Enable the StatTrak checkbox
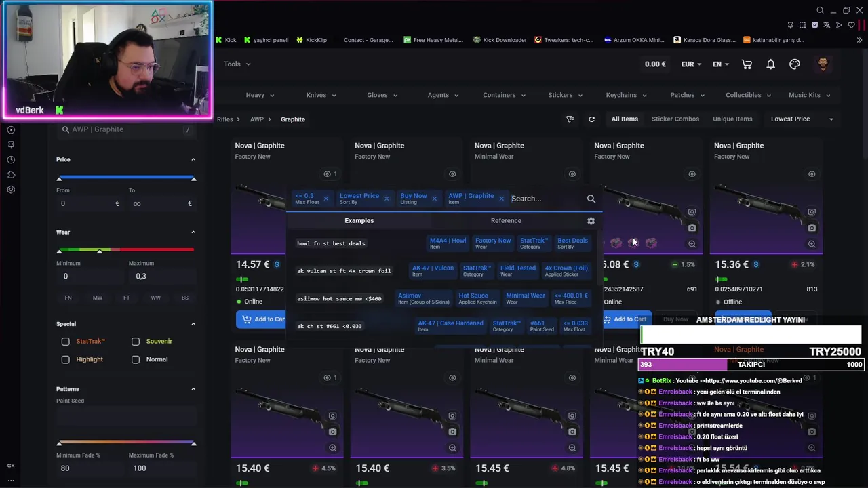Viewport: 868px width, 488px height. (66, 342)
